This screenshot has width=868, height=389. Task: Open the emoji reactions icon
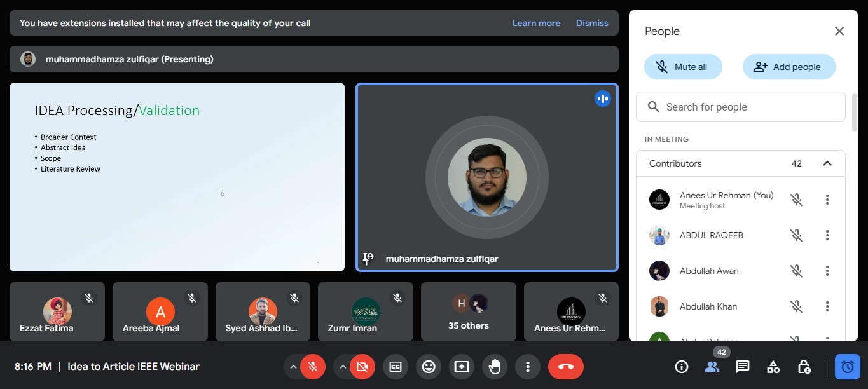pos(429,367)
